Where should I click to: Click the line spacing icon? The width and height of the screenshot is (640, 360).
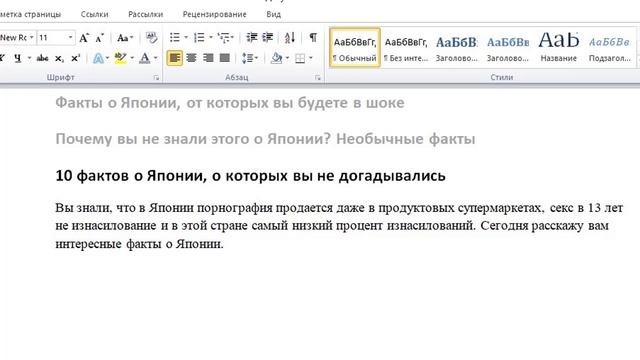point(247,58)
